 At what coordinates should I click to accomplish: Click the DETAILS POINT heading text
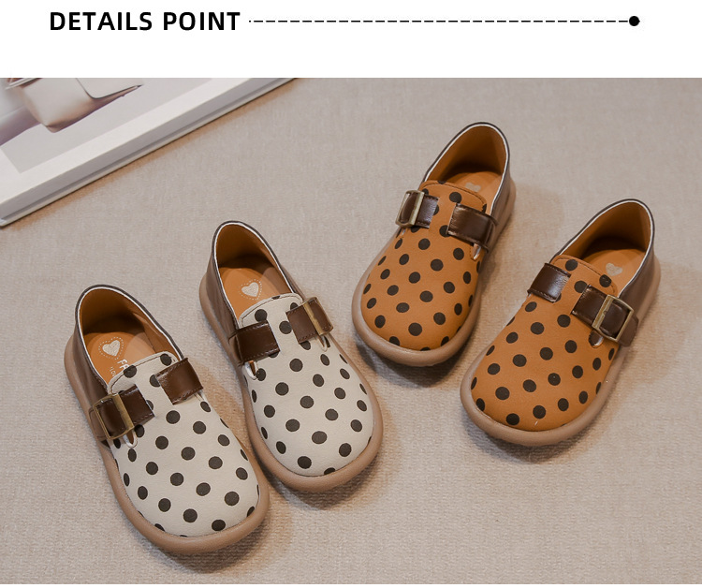144,22
